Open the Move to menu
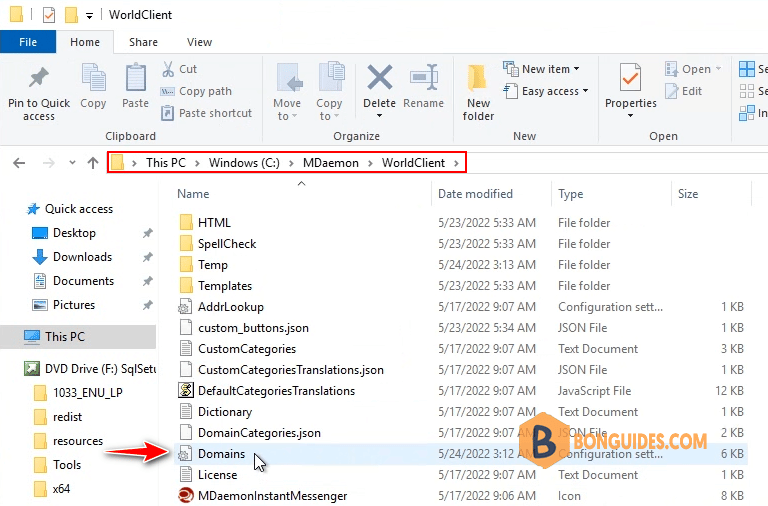This screenshot has height=506, width=768. (287, 92)
